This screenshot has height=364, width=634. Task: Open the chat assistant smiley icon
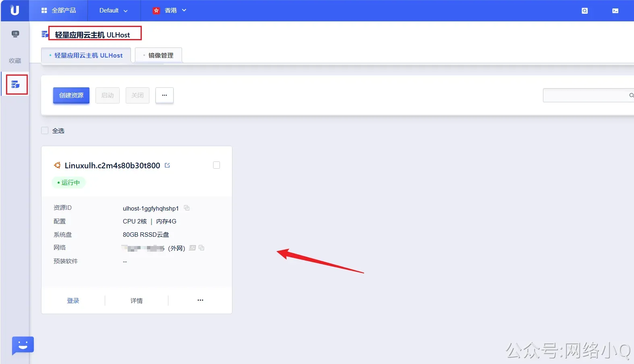[x=23, y=345]
